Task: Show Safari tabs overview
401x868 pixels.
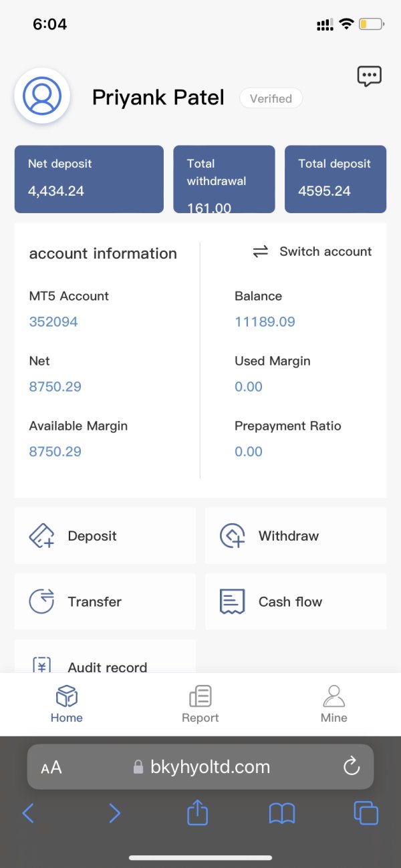Action: pyautogui.click(x=366, y=813)
